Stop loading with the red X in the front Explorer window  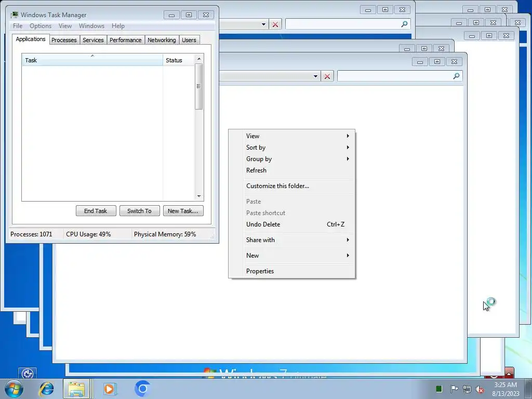[x=327, y=76]
